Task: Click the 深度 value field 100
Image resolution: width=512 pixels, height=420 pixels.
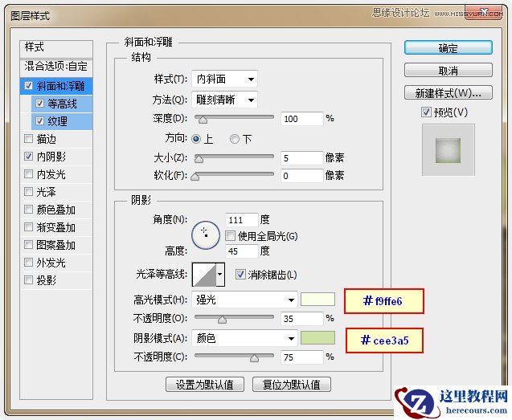Action: [301, 119]
